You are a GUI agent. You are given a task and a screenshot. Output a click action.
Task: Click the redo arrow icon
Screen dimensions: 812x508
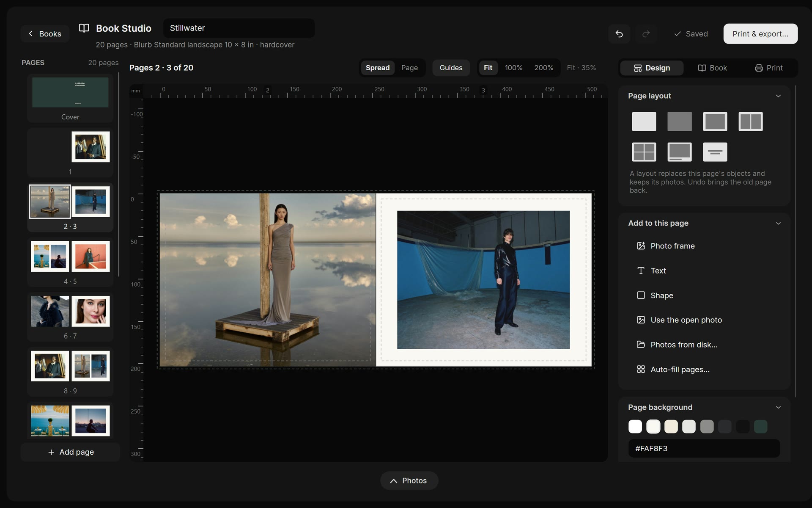(646, 34)
